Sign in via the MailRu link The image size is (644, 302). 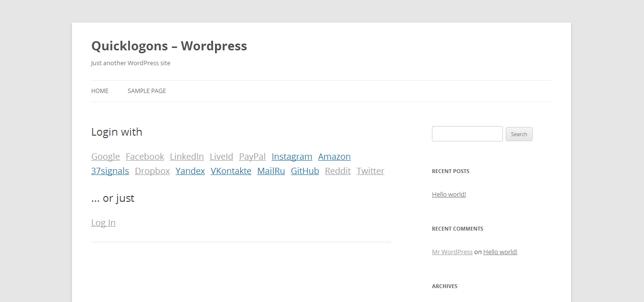(x=271, y=171)
